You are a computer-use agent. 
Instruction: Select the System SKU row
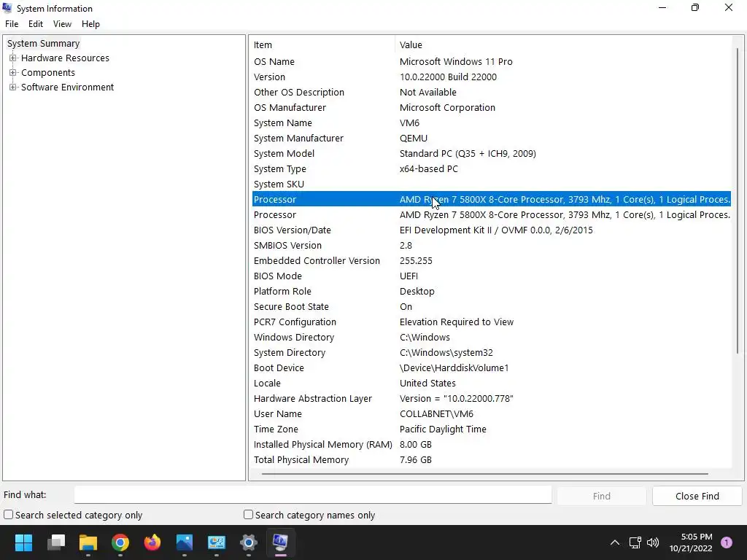[492, 184]
